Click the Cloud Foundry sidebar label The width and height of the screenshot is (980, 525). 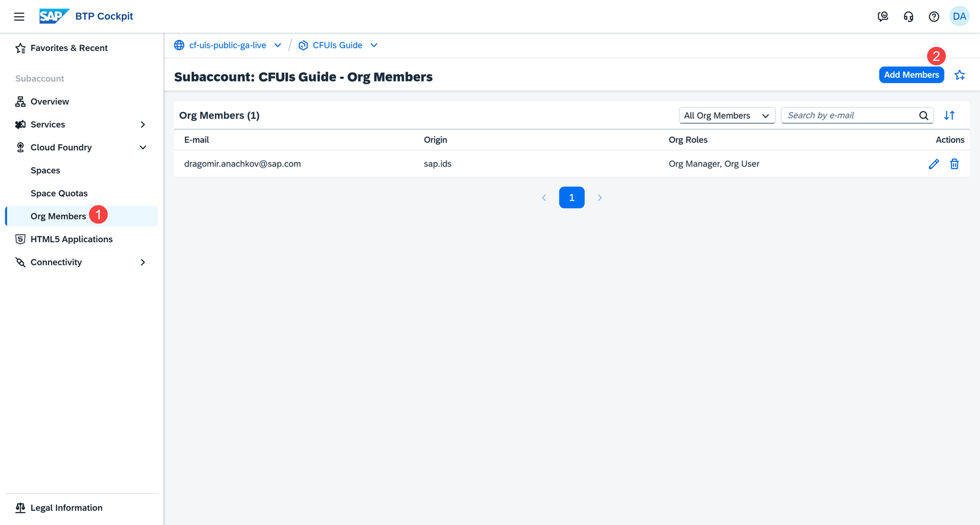61,148
